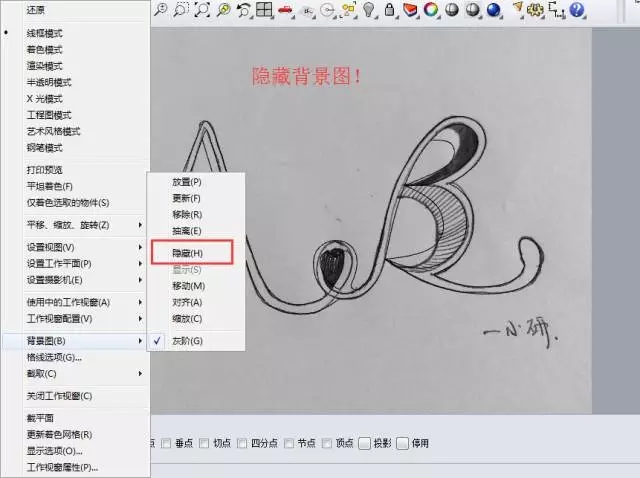Click the blue render sphere icon
This screenshot has height=478, width=640.
(492, 10)
